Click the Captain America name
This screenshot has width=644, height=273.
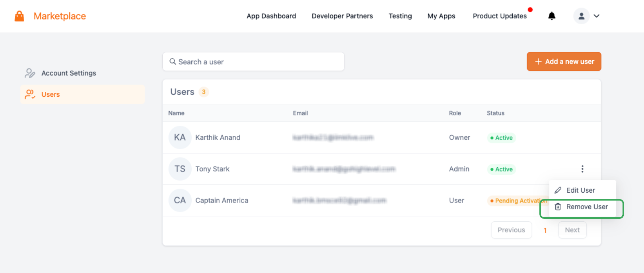point(222,200)
